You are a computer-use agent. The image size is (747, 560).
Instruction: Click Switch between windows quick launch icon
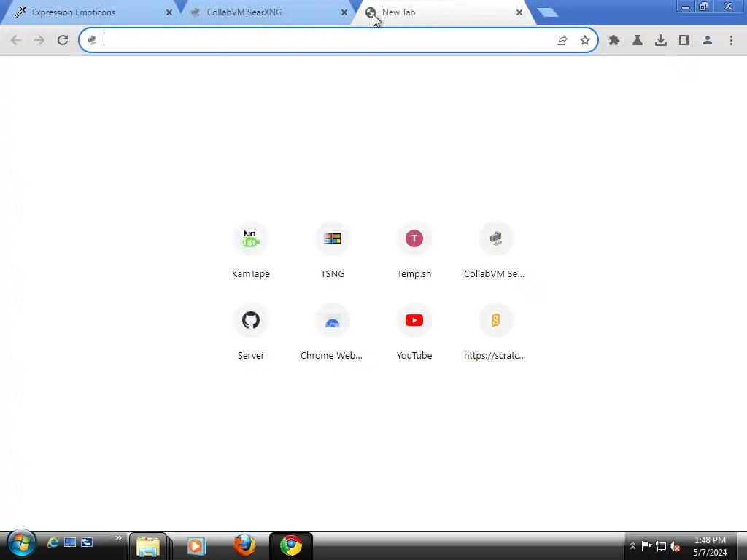87,542
